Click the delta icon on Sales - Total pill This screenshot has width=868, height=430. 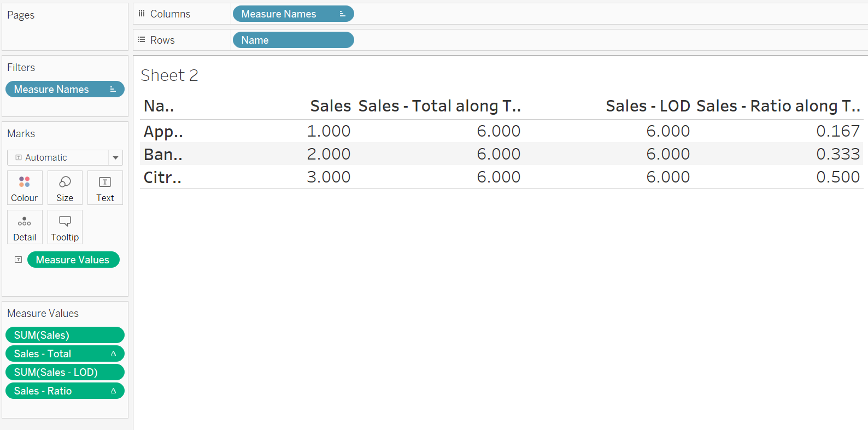pyautogui.click(x=113, y=354)
